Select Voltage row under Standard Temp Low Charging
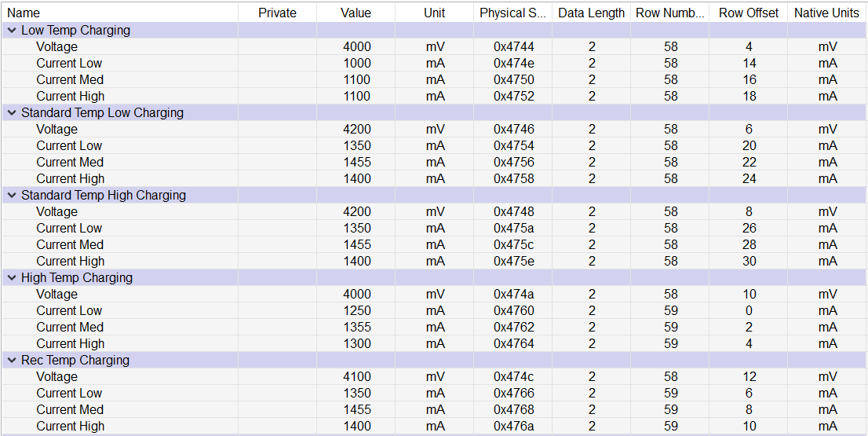This screenshot has width=868, height=436. (x=57, y=130)
